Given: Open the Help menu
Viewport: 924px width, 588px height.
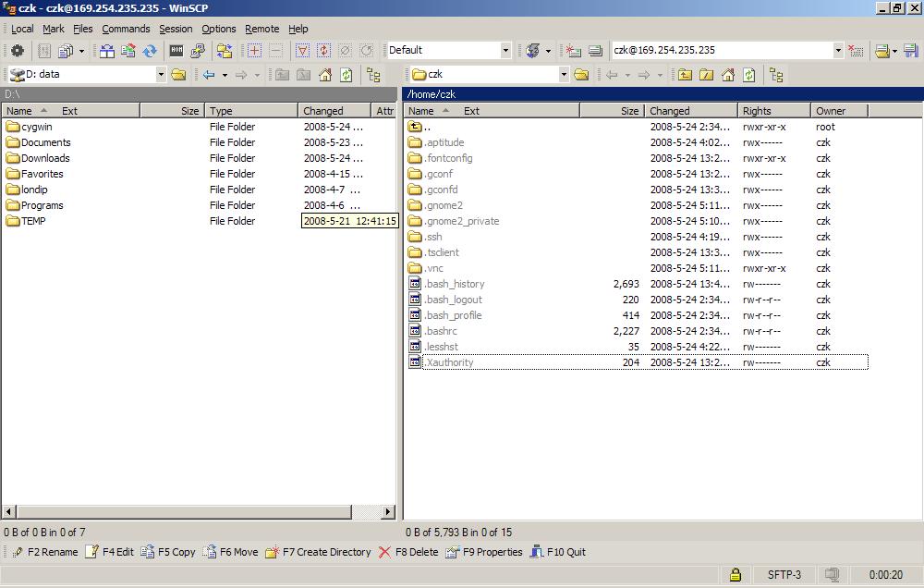Looking at the screenshot, I should point(298,29).
